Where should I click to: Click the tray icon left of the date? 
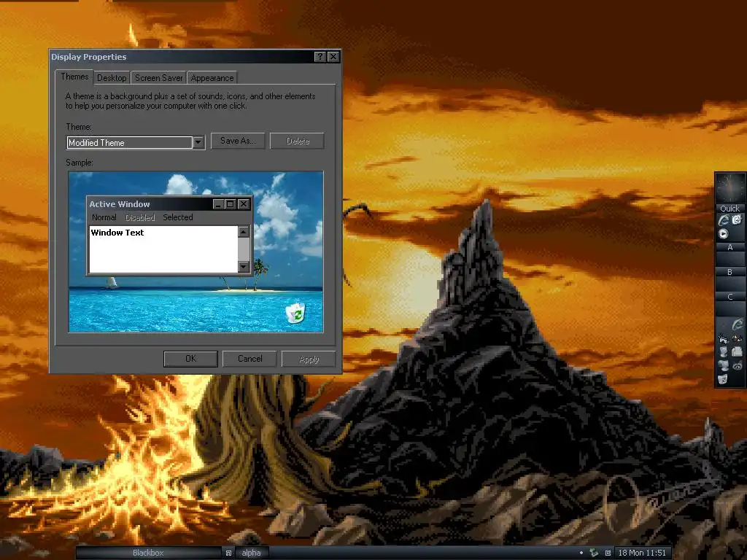point(608,553)
